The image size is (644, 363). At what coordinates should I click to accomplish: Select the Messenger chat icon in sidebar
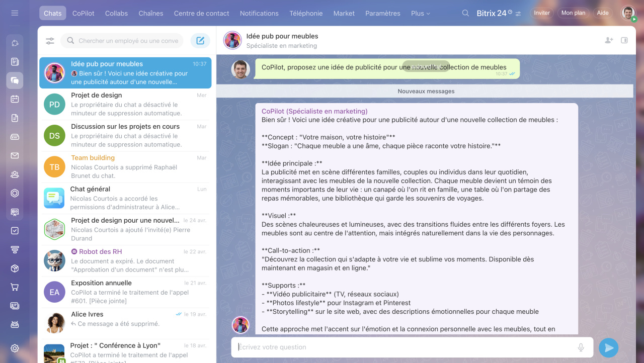click(x=15, y=80)
